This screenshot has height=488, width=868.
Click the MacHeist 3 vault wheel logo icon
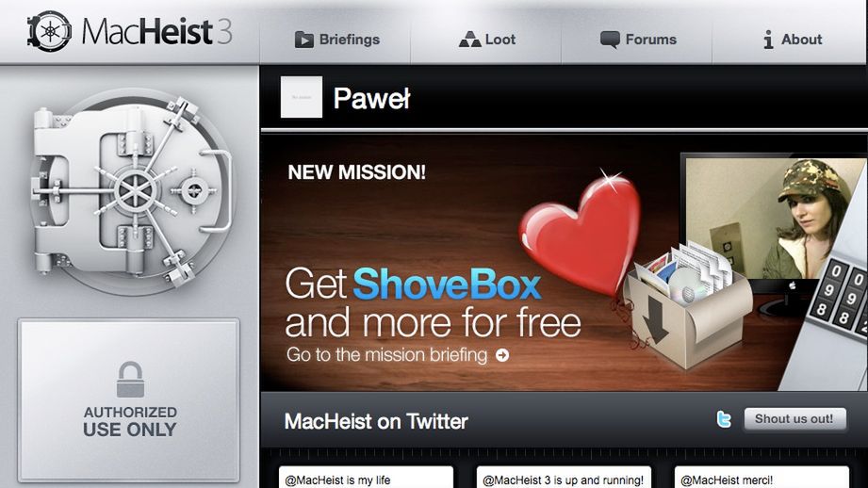pos(50,31)
